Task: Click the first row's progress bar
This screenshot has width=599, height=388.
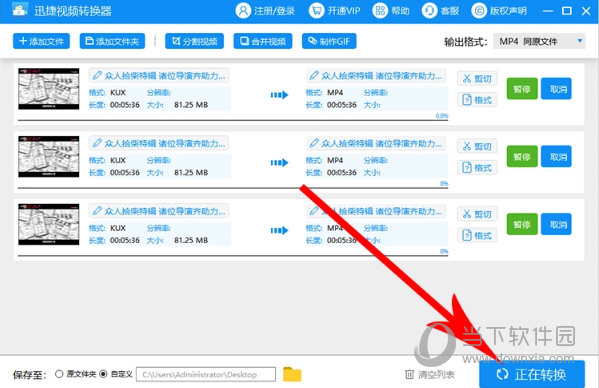Action: pyautogui.click(x=233, y=120)
